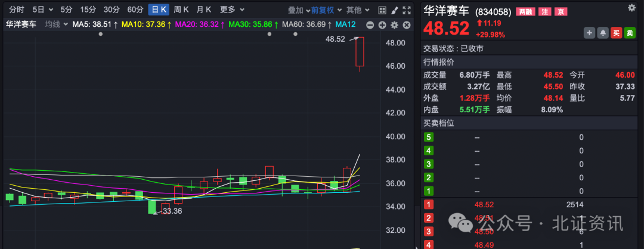Zoom in with the plus icon on the MA indicator bar

[x=382, y=25]
